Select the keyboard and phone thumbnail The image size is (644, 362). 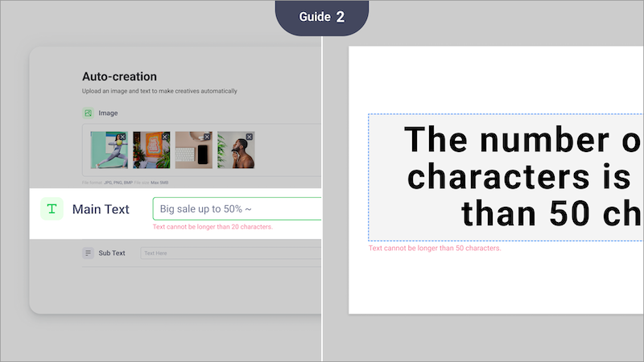(193, 151)
